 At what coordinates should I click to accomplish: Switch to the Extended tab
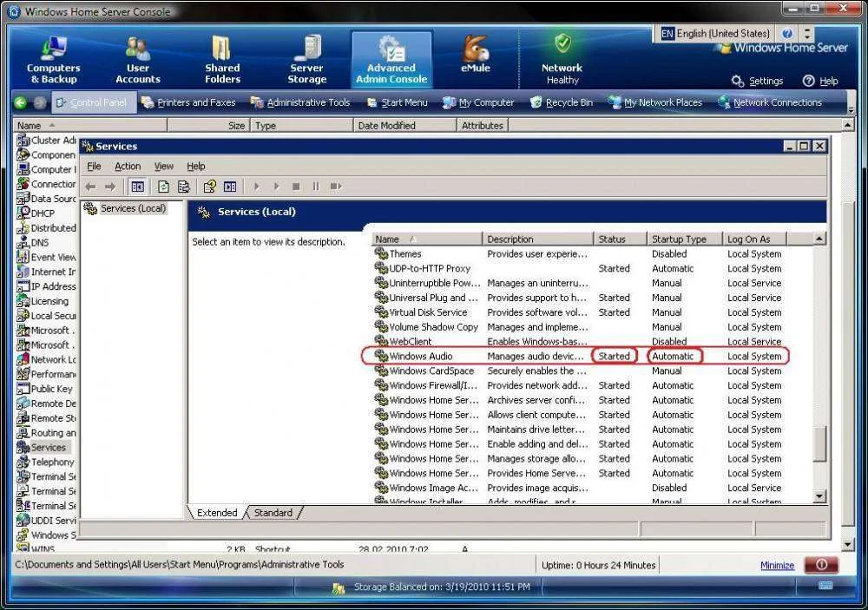tap(217, 513)
